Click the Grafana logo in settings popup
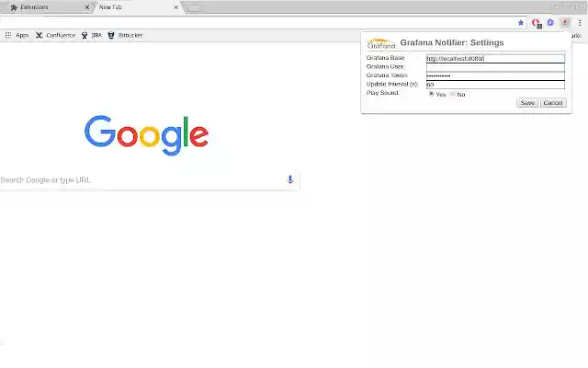588x368 pixels. (x=381, y=43)
